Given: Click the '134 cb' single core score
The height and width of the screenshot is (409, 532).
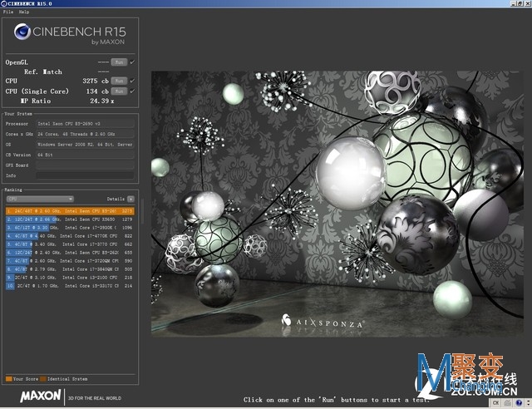Looking at the screenshot, I should tap(97, 91).
